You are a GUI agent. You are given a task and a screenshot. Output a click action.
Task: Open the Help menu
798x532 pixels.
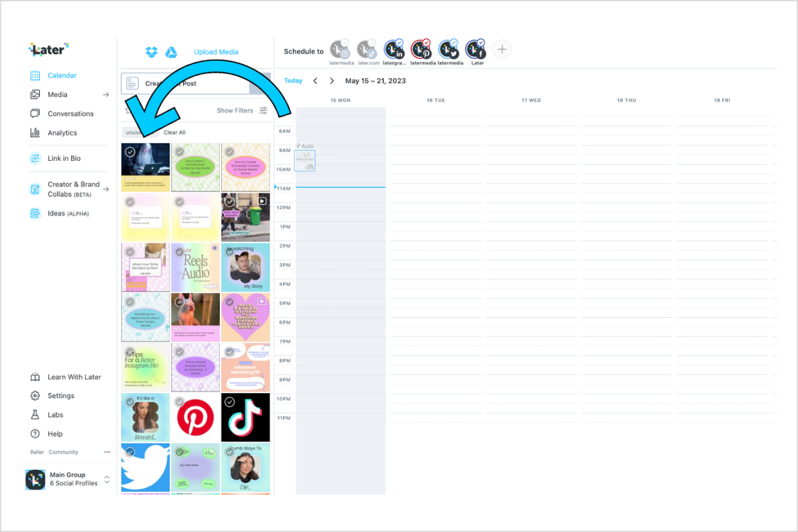(x=55, y=433)
